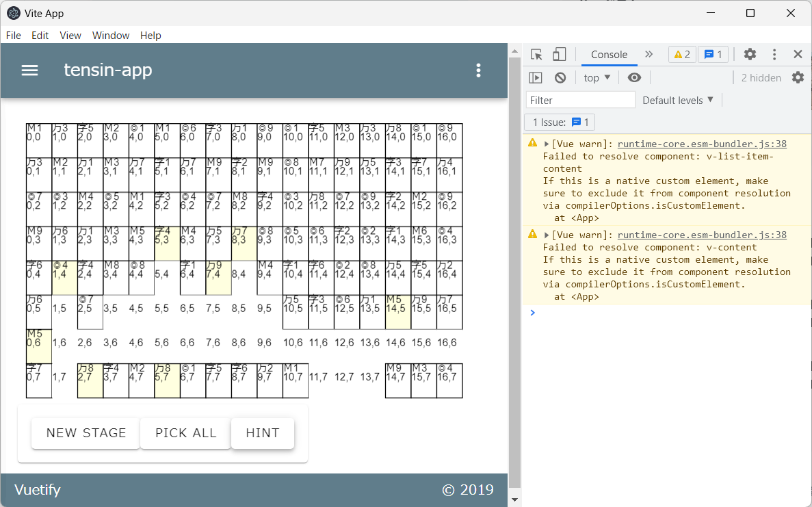Open the View menu
The width and height of the screenshot is (812, 507).
click(x=70, y=36)
